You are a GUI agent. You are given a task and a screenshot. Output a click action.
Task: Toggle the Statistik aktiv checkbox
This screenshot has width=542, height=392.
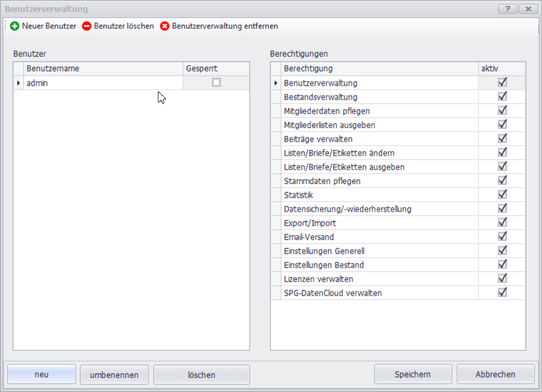[502, 195]
